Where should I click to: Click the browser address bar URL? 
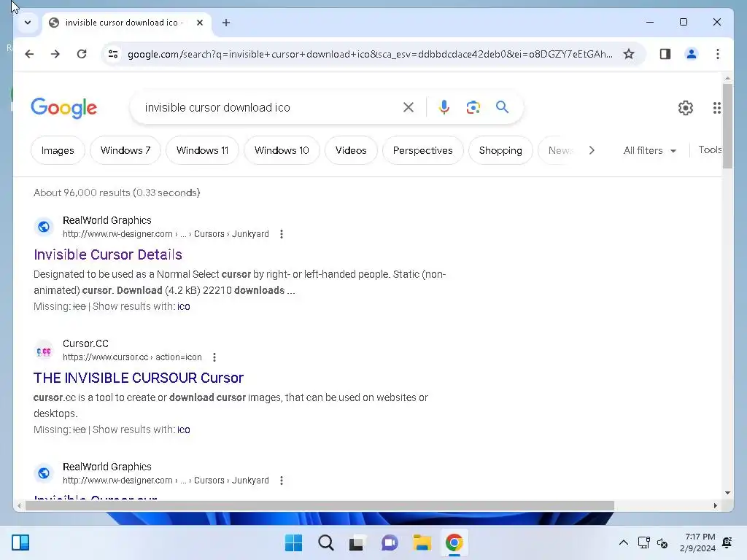point(370,54)
